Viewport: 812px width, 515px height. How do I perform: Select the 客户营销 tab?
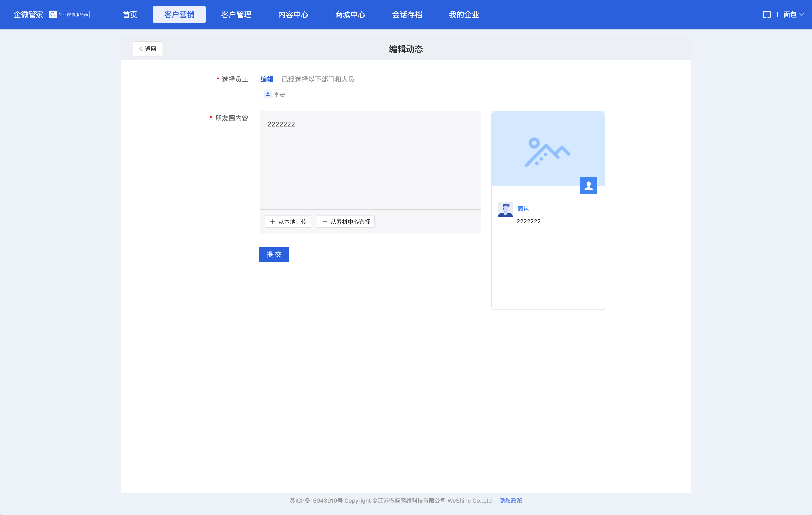point(179,14)
